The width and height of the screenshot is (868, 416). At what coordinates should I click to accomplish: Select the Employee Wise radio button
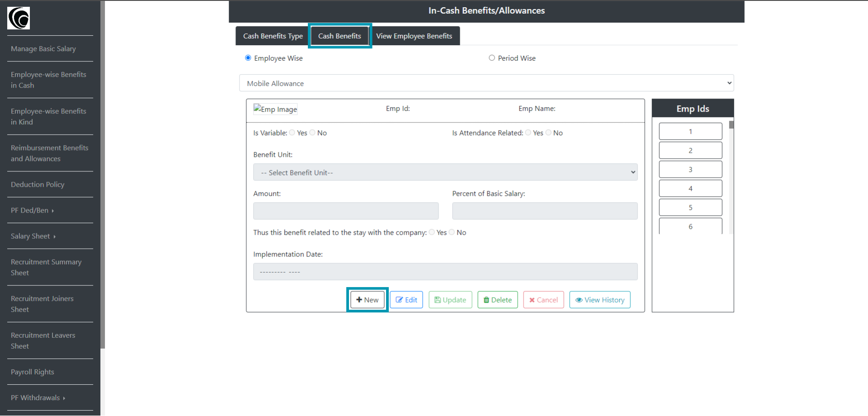click(248, 58)
